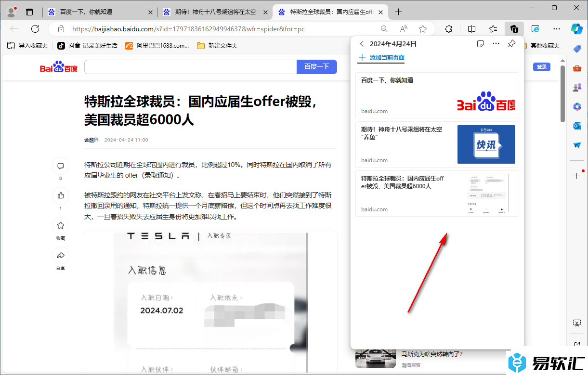Focus the Baidu search box
588x375 pixels.
point(191,67)
